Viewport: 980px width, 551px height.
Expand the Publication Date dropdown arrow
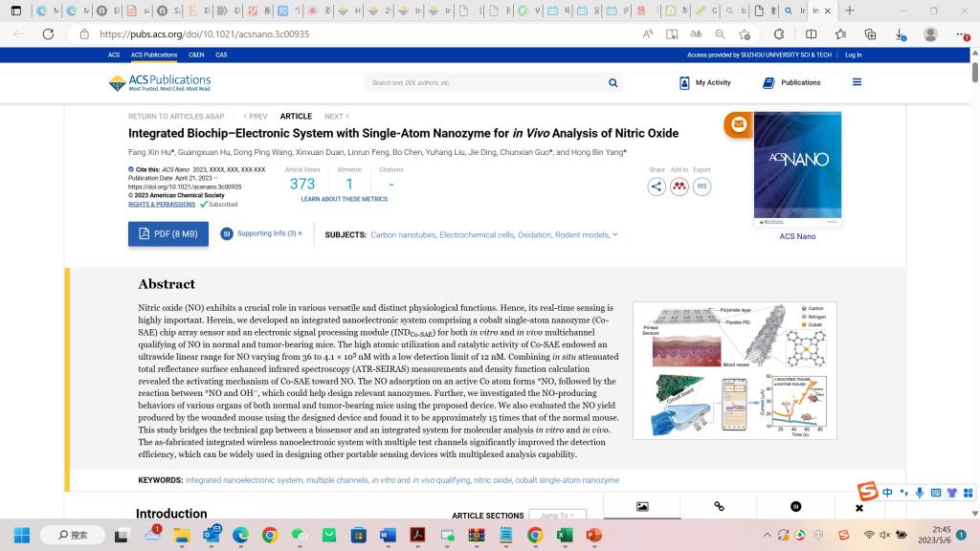pos(215,178)
